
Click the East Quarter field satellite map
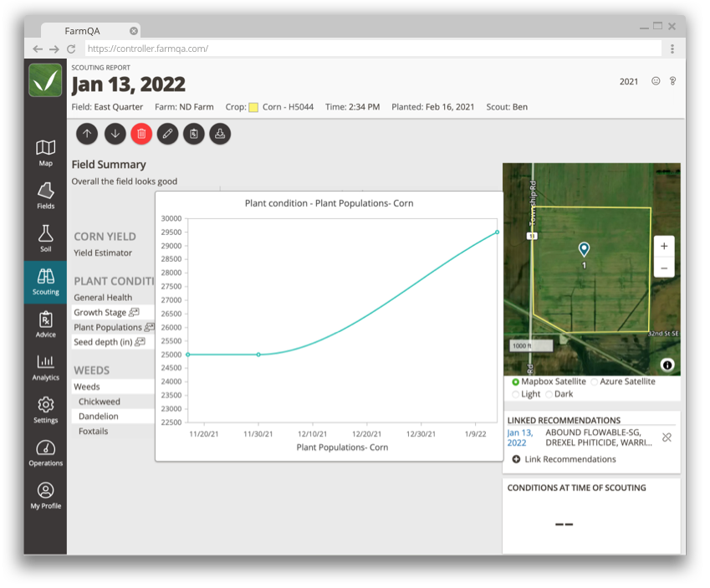click(x=591, y=269)
